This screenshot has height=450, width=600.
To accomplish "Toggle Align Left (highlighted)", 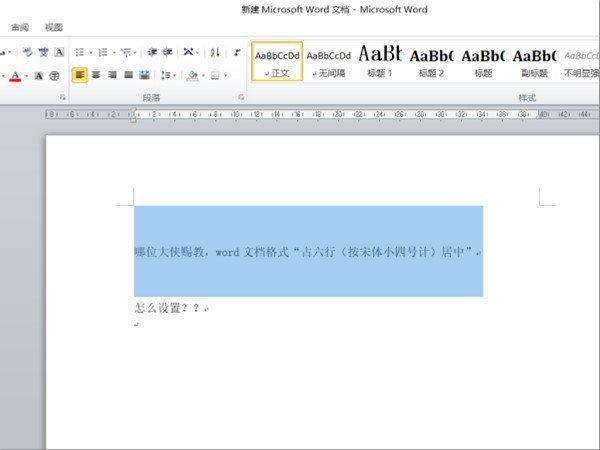I will (80, 75).
